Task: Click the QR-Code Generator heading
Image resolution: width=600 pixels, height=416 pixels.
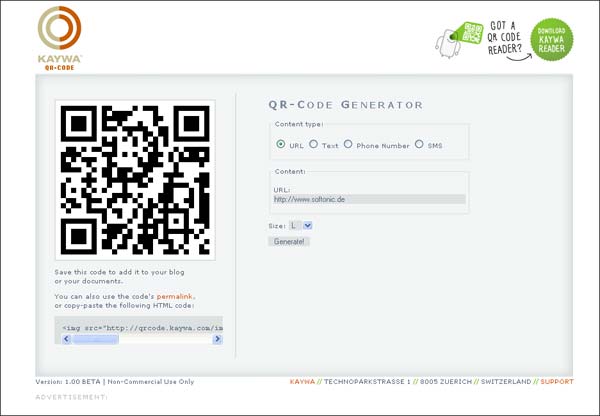Action: click(x=346, y=105)
